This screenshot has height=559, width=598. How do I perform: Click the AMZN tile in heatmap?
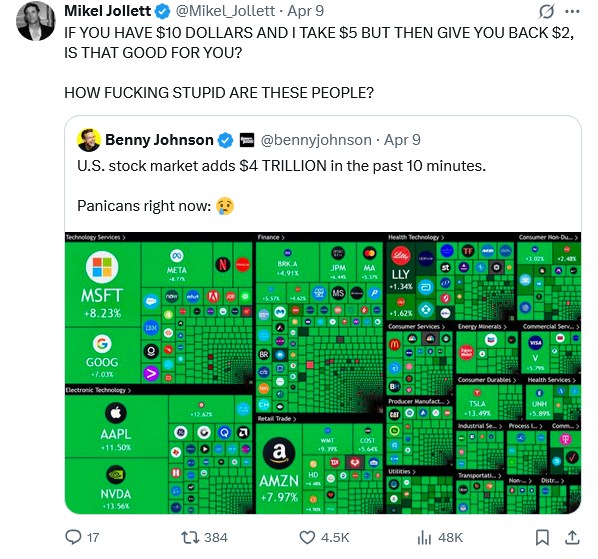279,469
